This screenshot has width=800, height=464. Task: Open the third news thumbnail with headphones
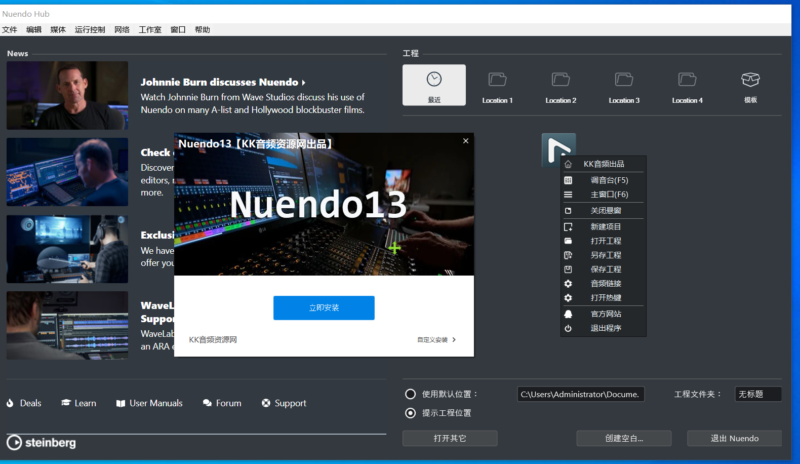(67, 249)
